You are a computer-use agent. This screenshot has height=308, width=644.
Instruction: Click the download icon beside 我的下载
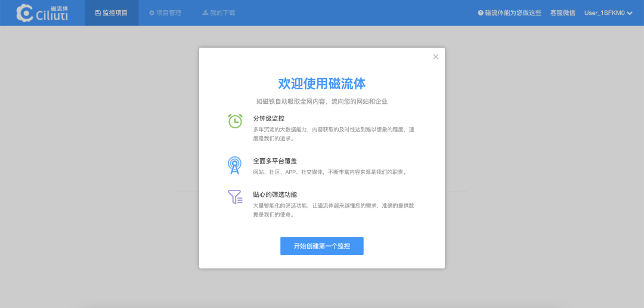click(205, 13)
